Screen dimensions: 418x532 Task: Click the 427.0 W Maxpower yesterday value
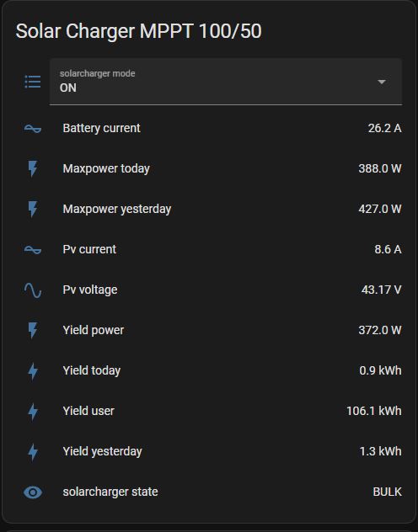tap(380, 209)
